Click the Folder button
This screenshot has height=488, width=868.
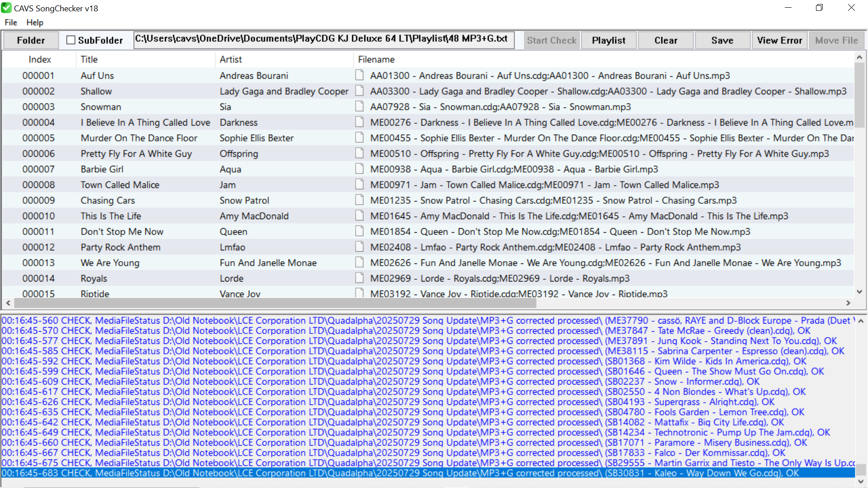(x=31, y=40)
